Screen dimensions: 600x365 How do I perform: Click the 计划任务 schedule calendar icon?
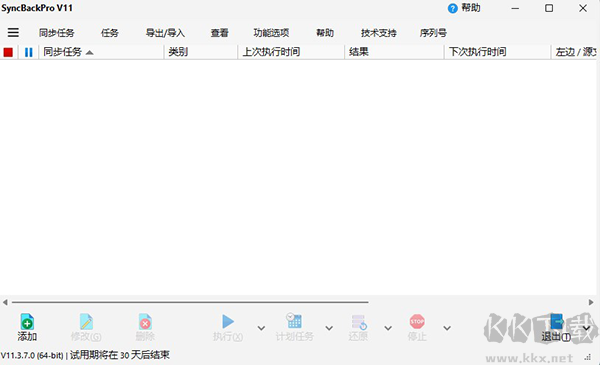pyautogui.click(x=294, y=321)
